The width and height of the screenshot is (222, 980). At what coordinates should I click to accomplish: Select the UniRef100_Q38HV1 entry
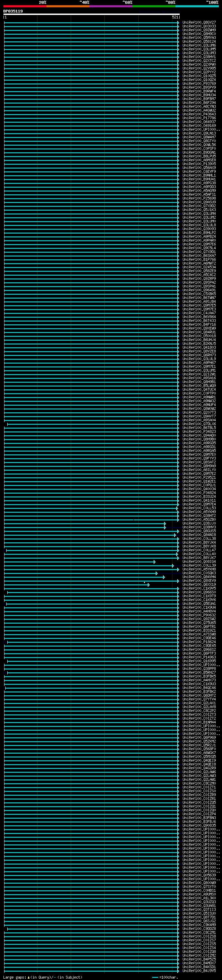point(199,57)
